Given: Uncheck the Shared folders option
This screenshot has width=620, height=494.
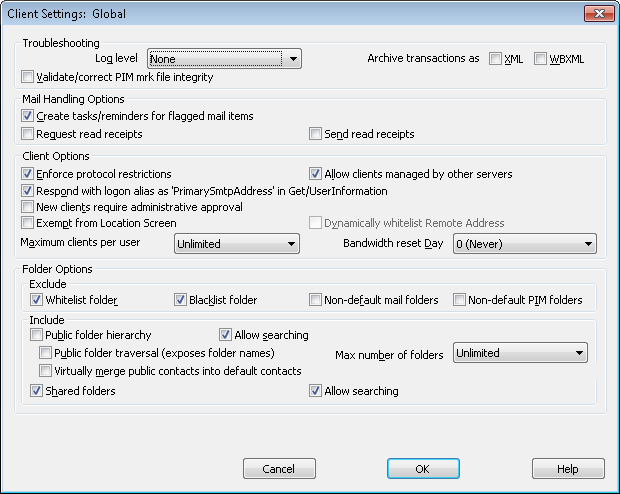Looking at the screenshot, I should point(37,391).
